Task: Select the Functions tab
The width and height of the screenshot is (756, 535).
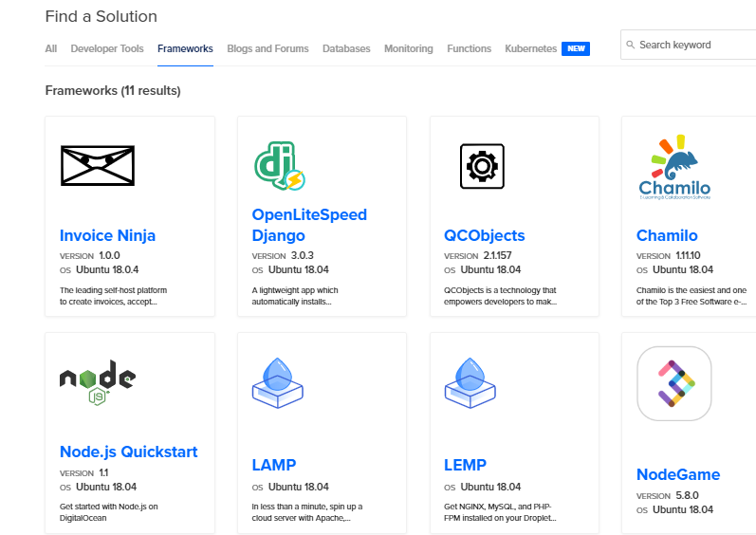Action: point(470,48)
